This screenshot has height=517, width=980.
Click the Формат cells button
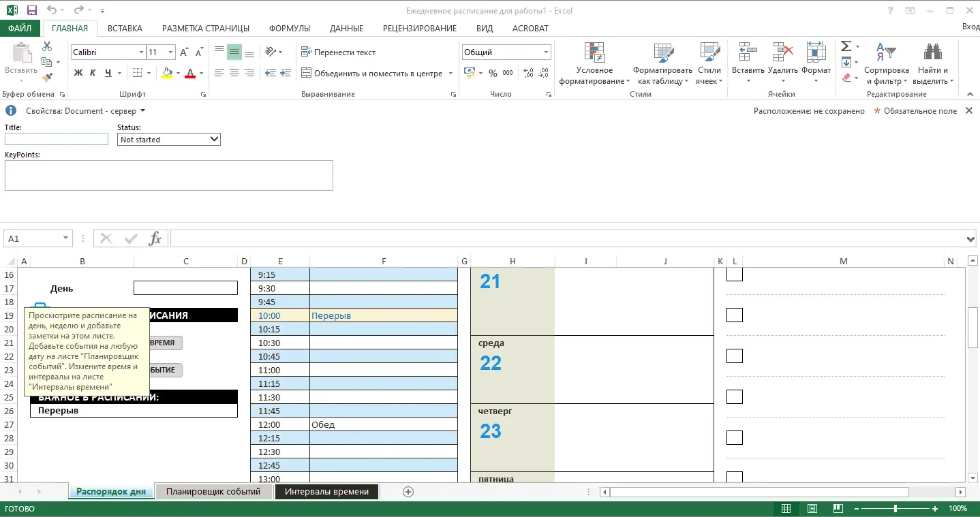point(816,64)
